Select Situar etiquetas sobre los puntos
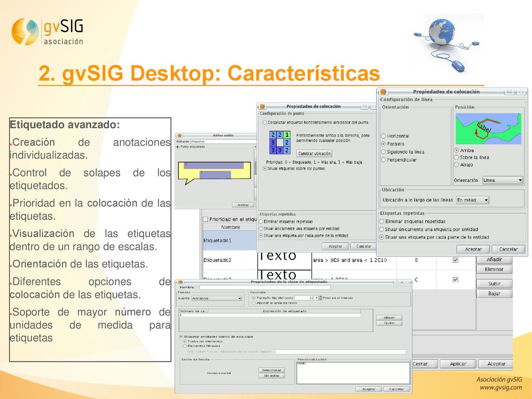 pos(264,168)
